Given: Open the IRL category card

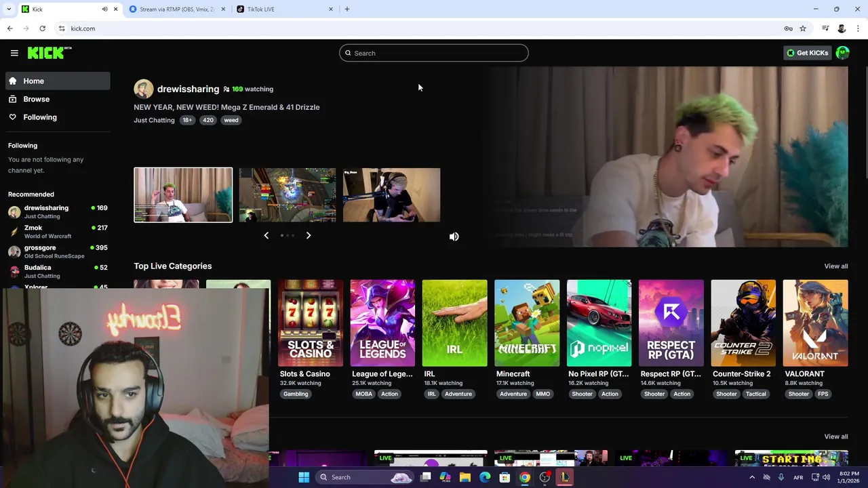Looking at the screenshot, I should (454, 323).
